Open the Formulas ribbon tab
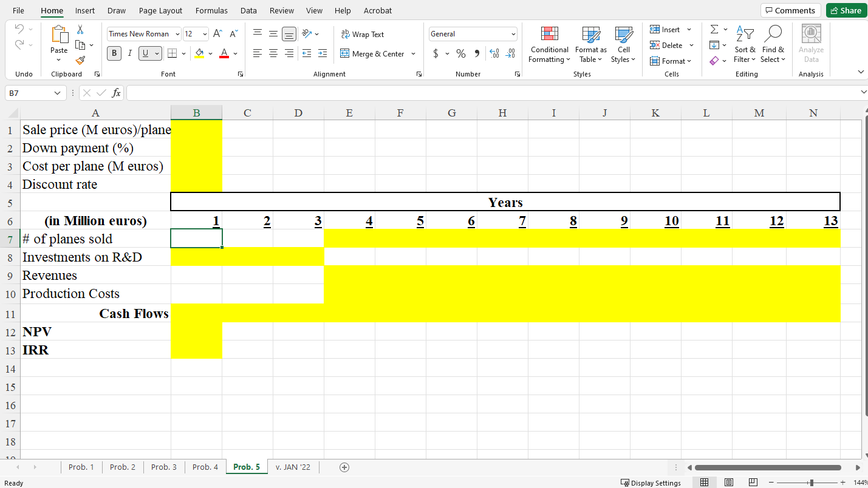868x488 pixels. click(x=211, y=10)
